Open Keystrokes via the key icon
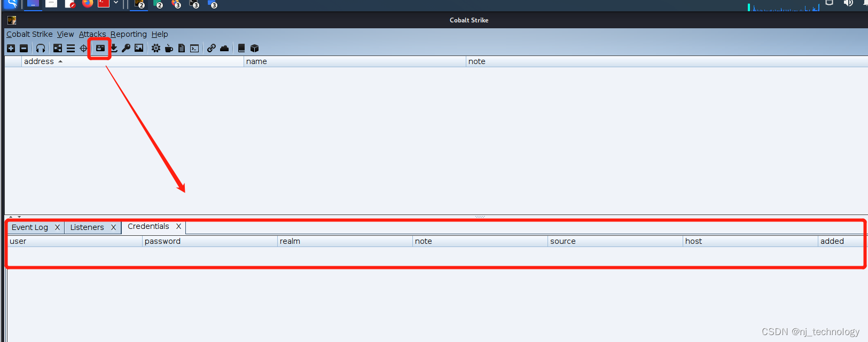This screenshot has height=342, width=868. pos(126,49)
